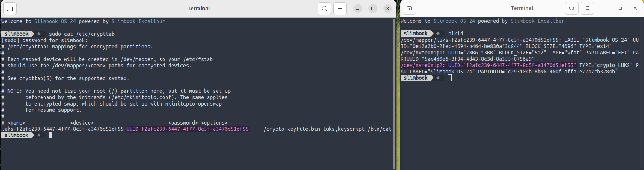
Task: Minimize the left terminal window
Action: [x=358, y=9]
